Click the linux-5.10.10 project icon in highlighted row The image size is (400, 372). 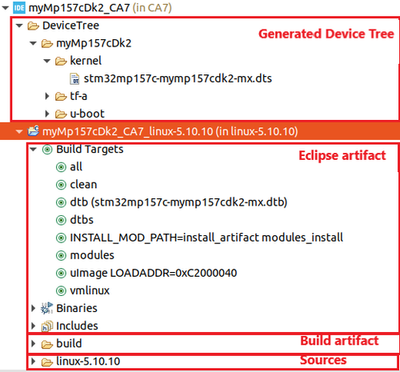(x=34, y=132)
